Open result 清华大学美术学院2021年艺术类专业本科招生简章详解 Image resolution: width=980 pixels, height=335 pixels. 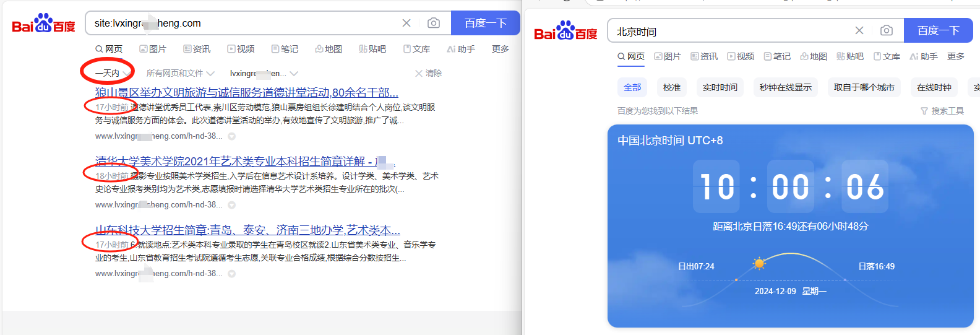pyautogui.click(x=246, y=161)
